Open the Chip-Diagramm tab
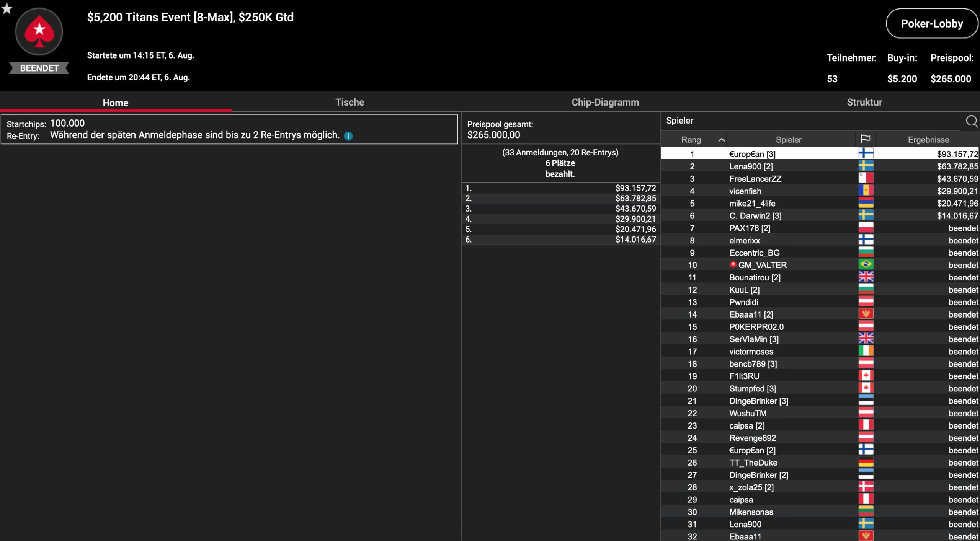980x541 pixels. [605, 102]
